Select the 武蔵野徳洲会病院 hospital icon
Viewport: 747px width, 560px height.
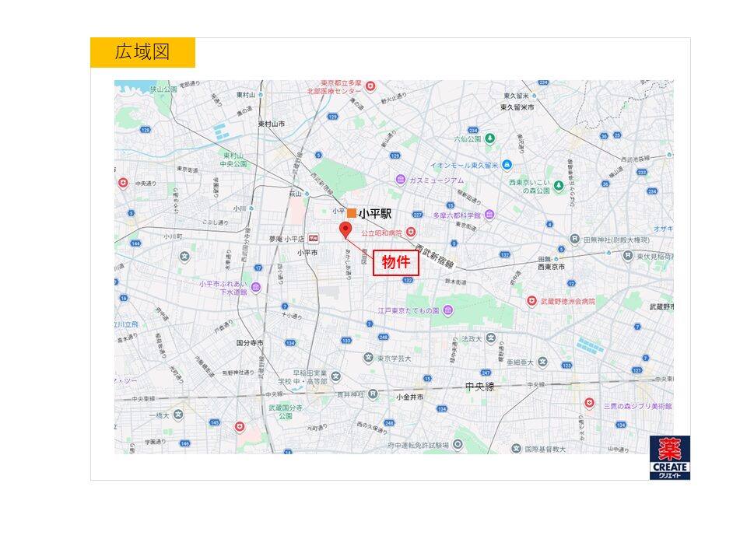click(532, 300)
